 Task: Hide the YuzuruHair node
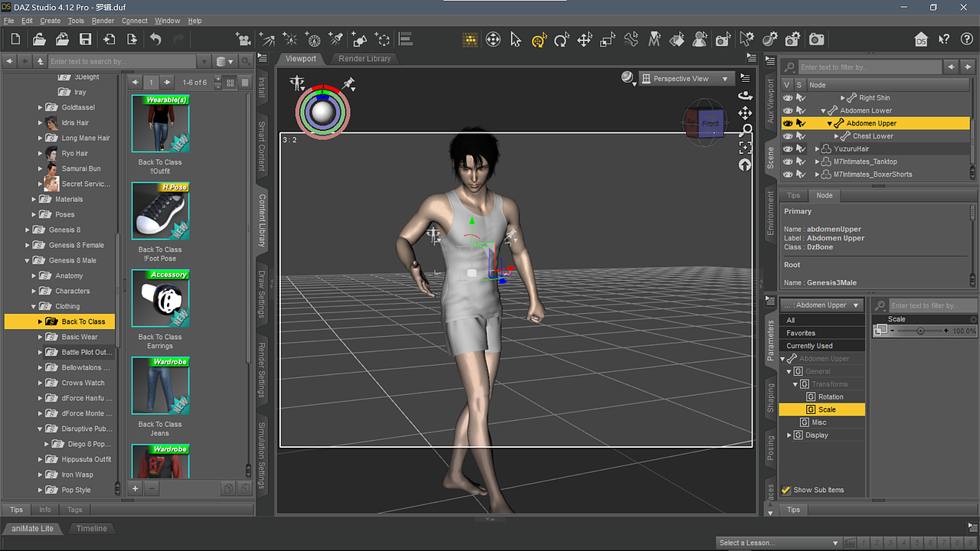click(787, 148)
